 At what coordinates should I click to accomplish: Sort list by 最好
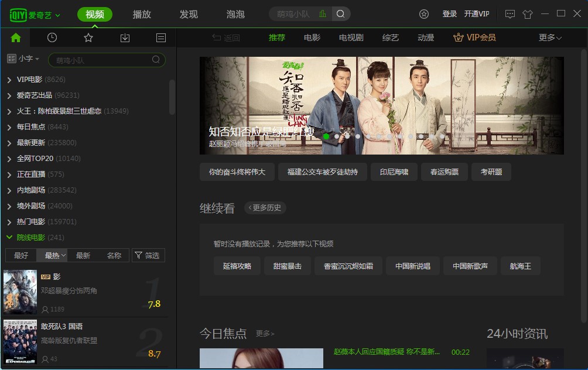(21, 255)
